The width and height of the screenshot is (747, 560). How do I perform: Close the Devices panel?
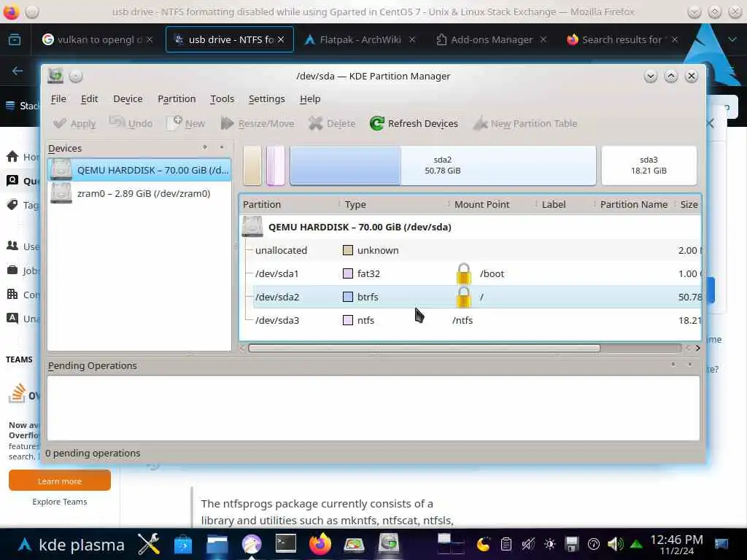[222, 147]
